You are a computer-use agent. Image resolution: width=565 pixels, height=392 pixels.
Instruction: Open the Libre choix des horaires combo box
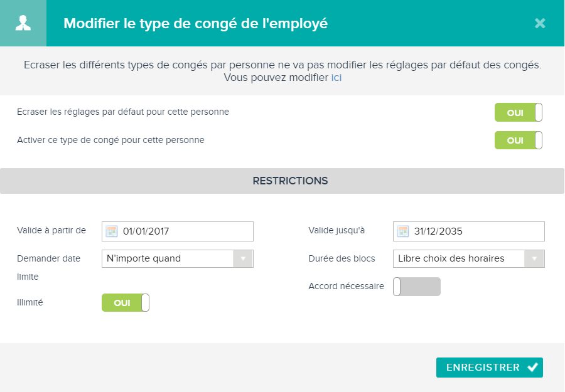469,259
